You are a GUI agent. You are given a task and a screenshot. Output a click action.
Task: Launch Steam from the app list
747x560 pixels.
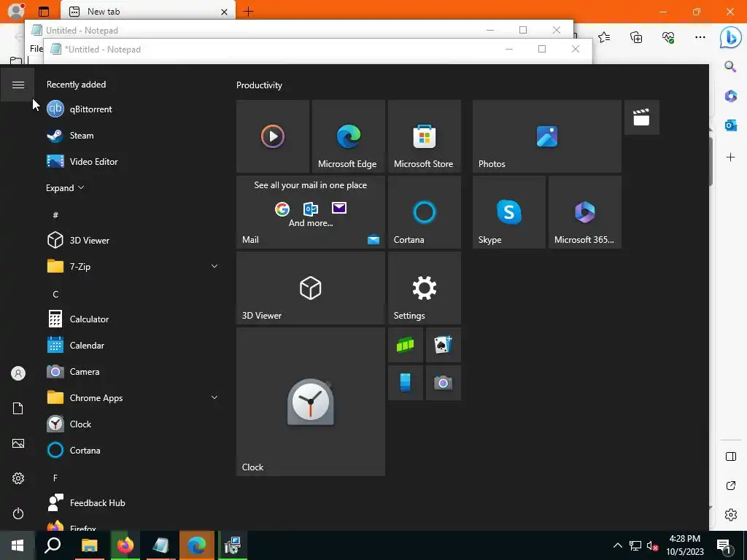[x=133, y=135]
